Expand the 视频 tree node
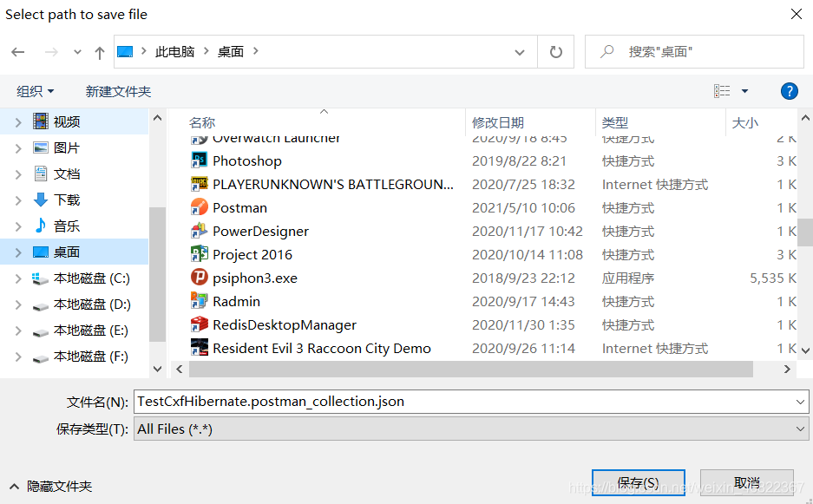 (x=18, y=122)
